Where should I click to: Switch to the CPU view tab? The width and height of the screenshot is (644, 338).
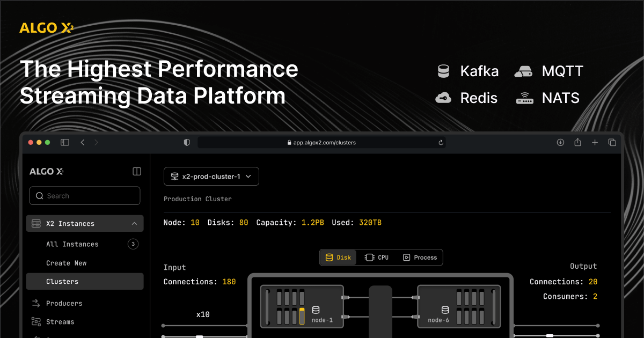point(377,257)
